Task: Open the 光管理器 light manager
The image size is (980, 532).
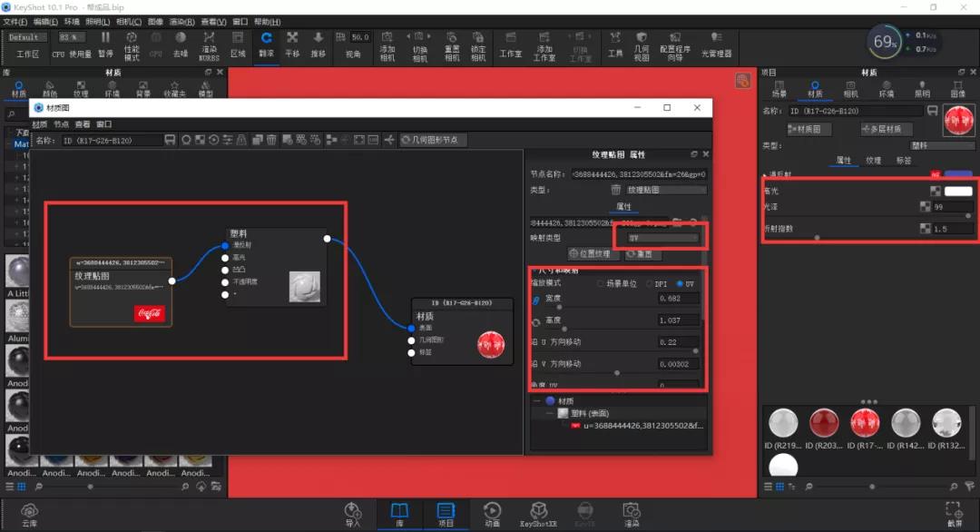Action: (716, 45)
